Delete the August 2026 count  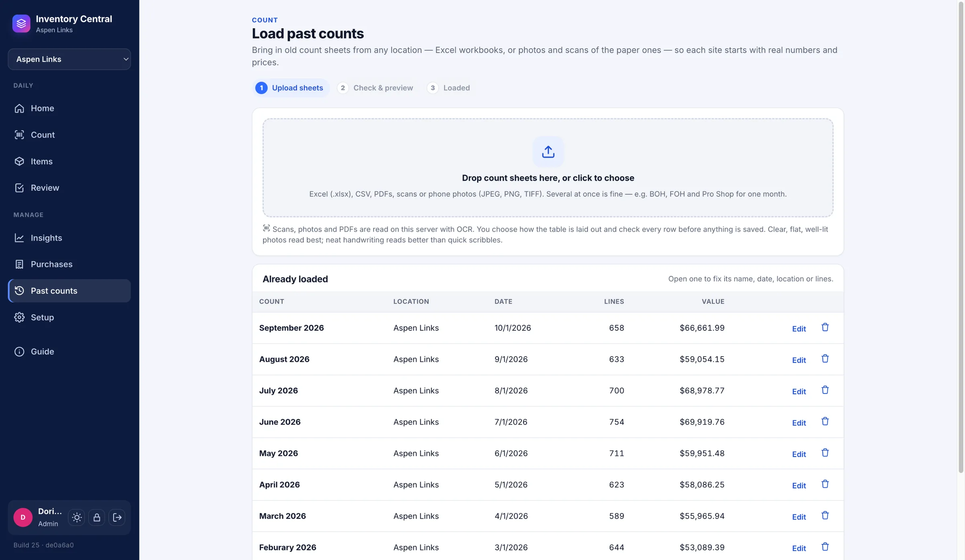tap(825, 359)
